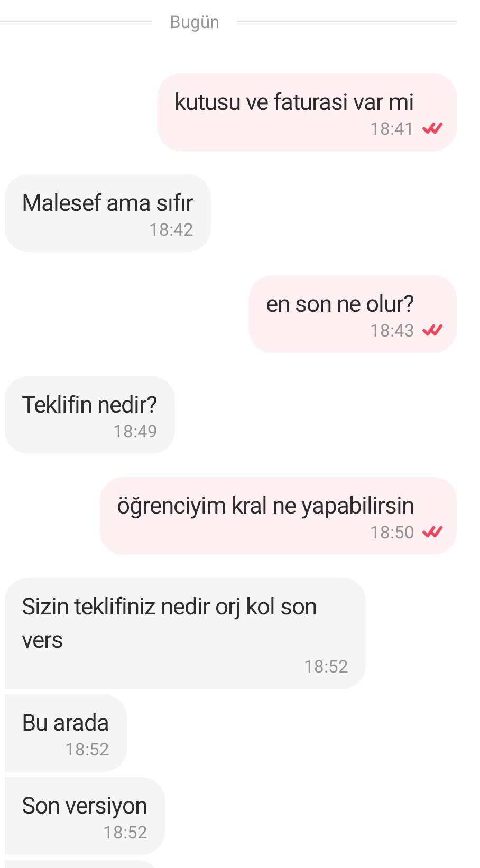The image size is (480, 868).
Task: Select the message 'Malesef ama sıfır'
Action: 108,213
